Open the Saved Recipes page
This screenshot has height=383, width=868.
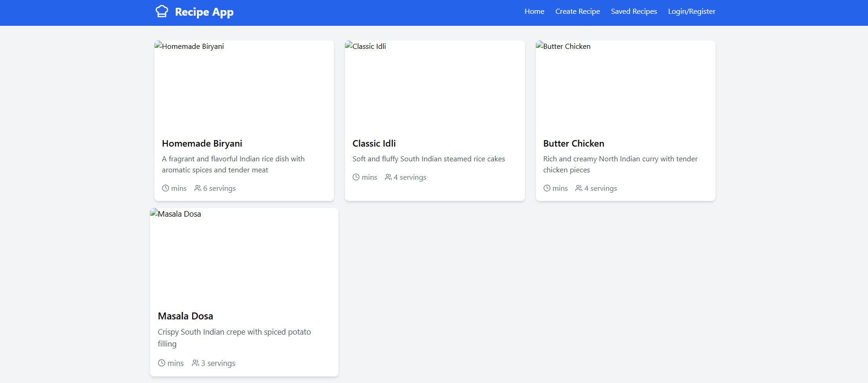click(x=634, y=11)
